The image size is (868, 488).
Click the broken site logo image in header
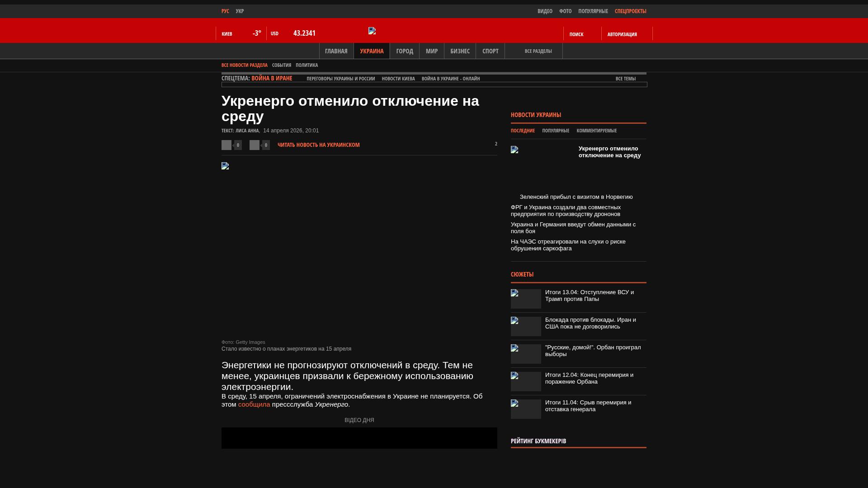coord(372,31)
